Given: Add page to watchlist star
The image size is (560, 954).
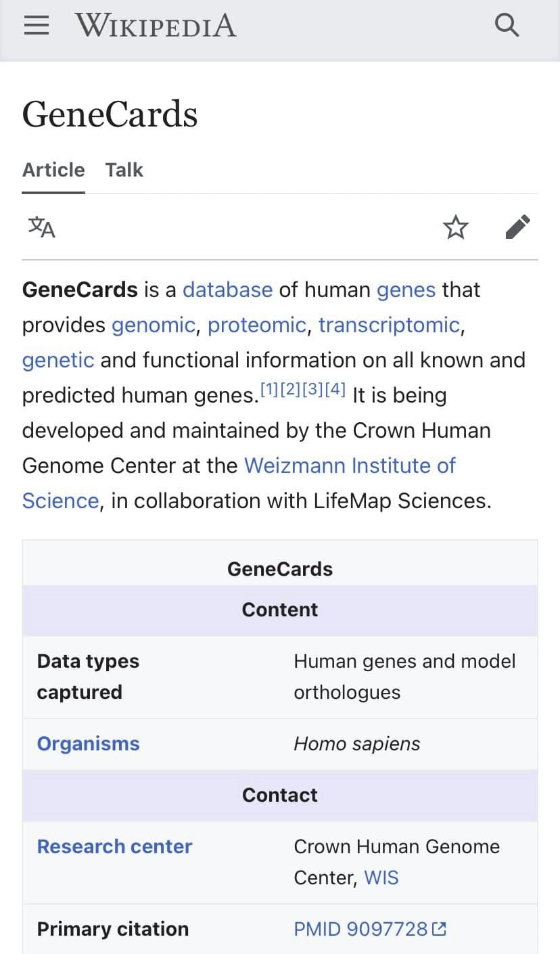Looking at the screenshot, I should [456, 227].
